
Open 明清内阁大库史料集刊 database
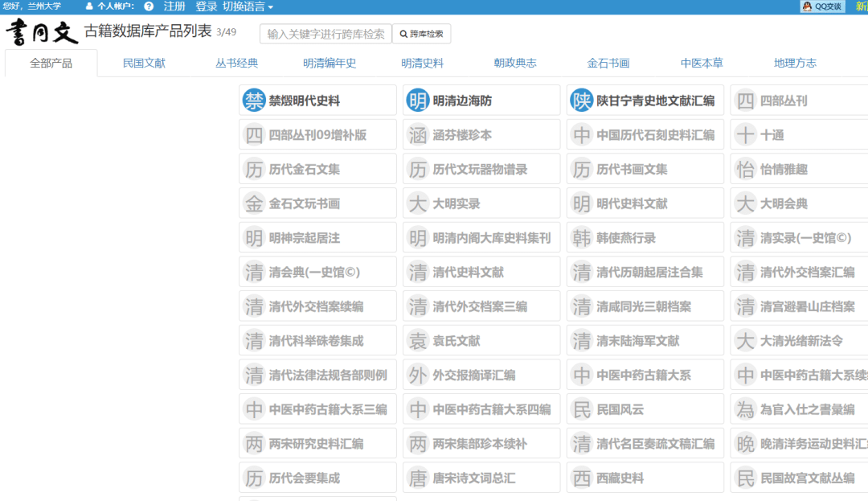(481, 238)
